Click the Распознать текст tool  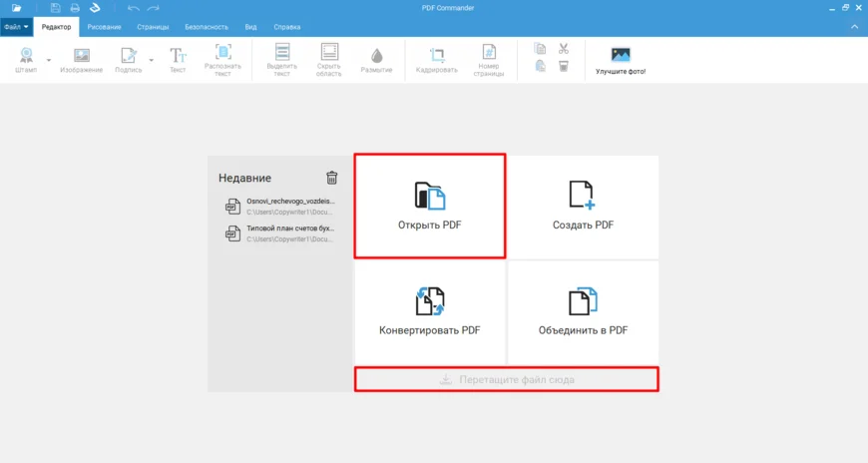click(x=222, y=60)
